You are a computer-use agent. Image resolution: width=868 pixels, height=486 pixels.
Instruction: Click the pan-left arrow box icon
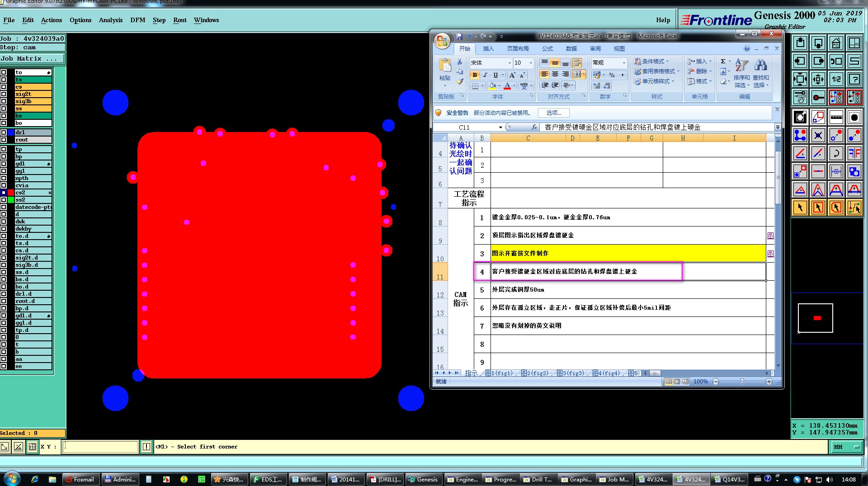tap(800, 61)
